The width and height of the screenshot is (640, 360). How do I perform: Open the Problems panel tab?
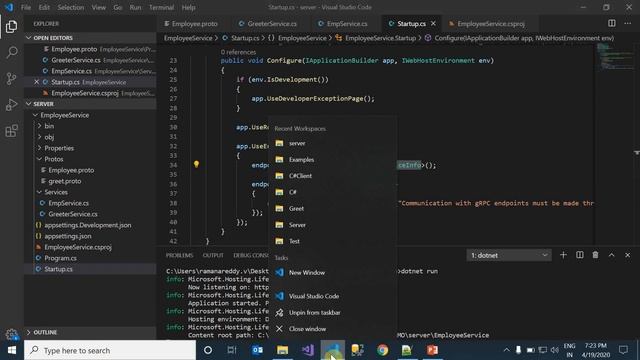(x=179, y=255)
